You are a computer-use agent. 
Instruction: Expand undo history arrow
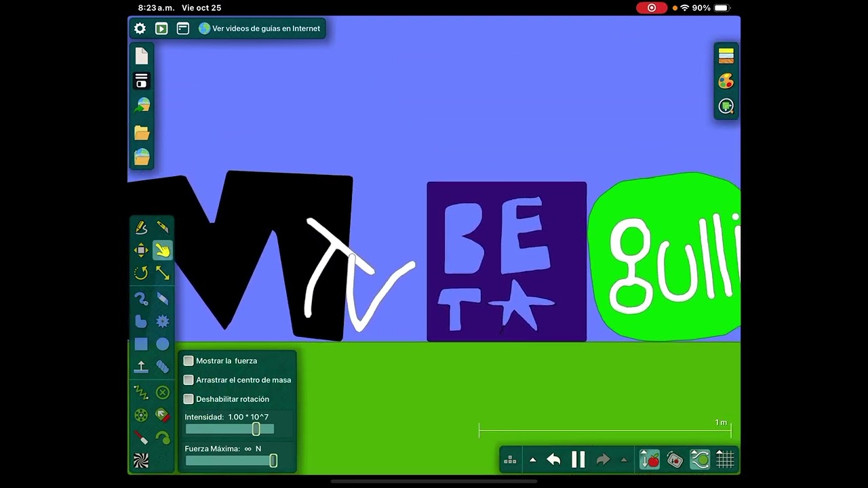click(x=532, y=460)
